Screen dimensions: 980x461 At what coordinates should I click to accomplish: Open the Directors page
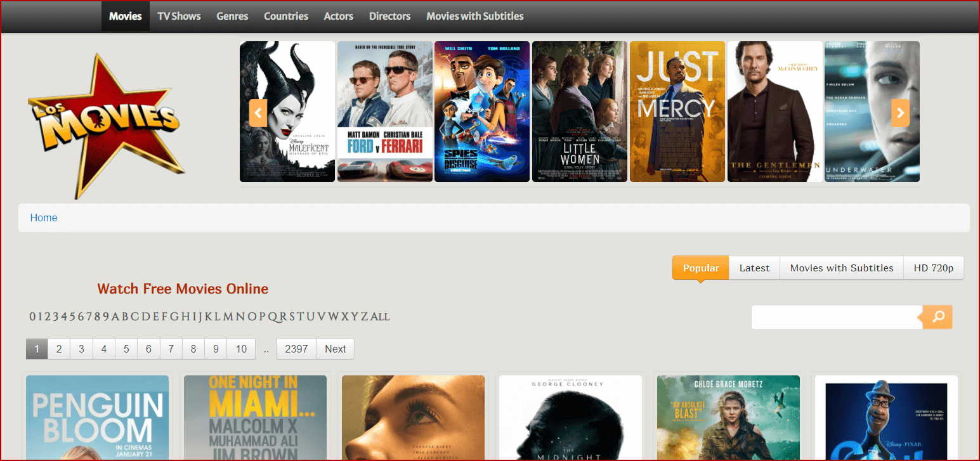click(390, 16)
